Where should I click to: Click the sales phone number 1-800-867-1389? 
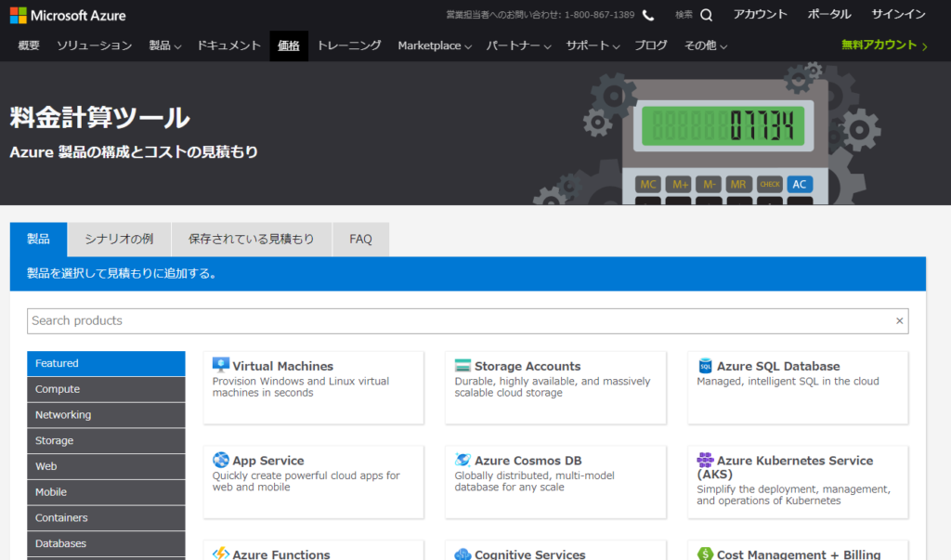pos(599,15)
